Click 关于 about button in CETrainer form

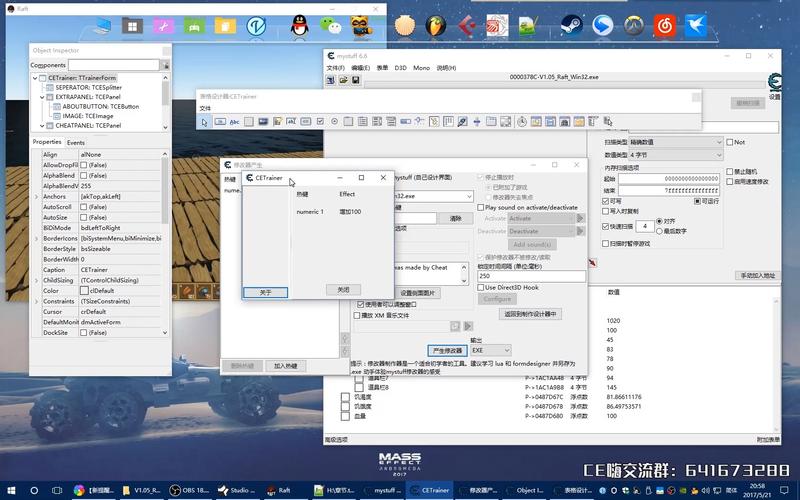pyautogui.click(x=265, y=293)
